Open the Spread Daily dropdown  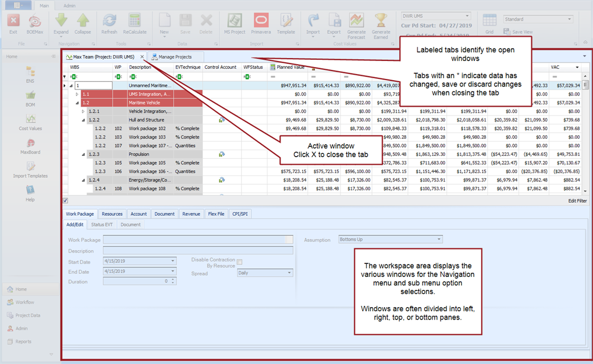pyautogui.click(x=290, y=273)
